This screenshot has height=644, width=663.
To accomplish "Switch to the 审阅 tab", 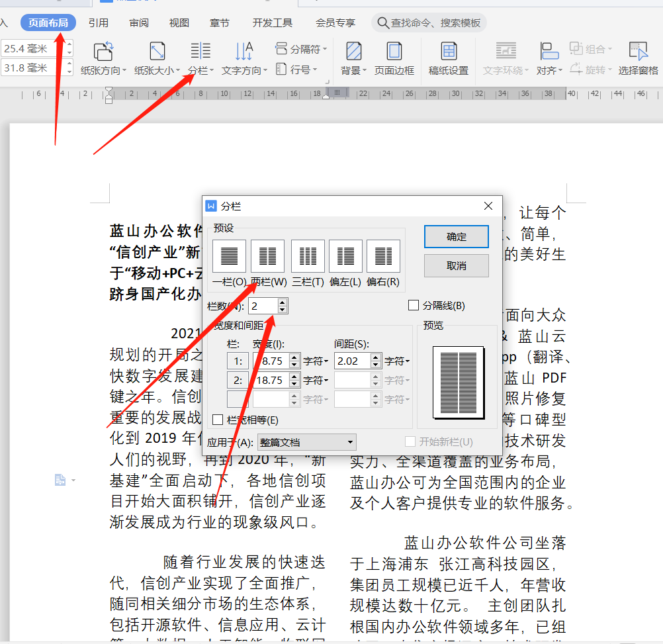I will click(139, 23).
